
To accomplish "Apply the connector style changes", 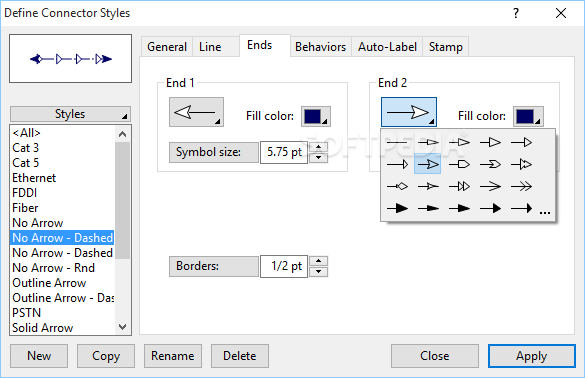I will [532, 356].
